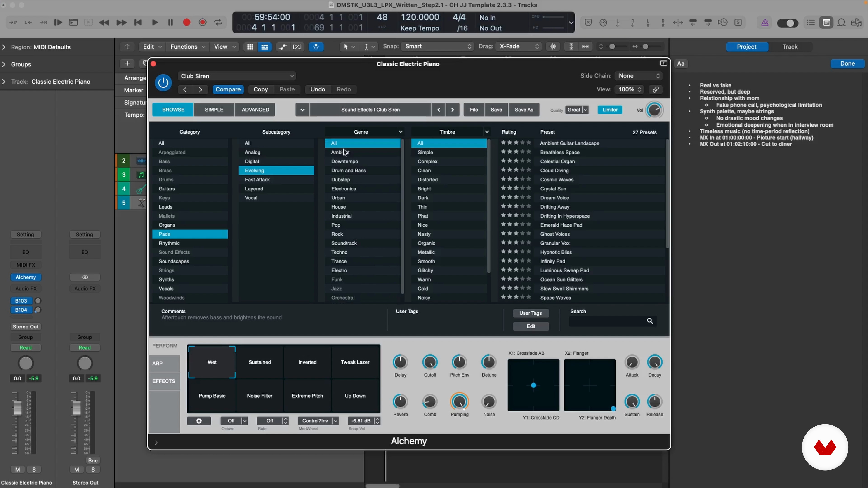Click the plugin link chain icon
Screen dimensions: 868x488
655,89
